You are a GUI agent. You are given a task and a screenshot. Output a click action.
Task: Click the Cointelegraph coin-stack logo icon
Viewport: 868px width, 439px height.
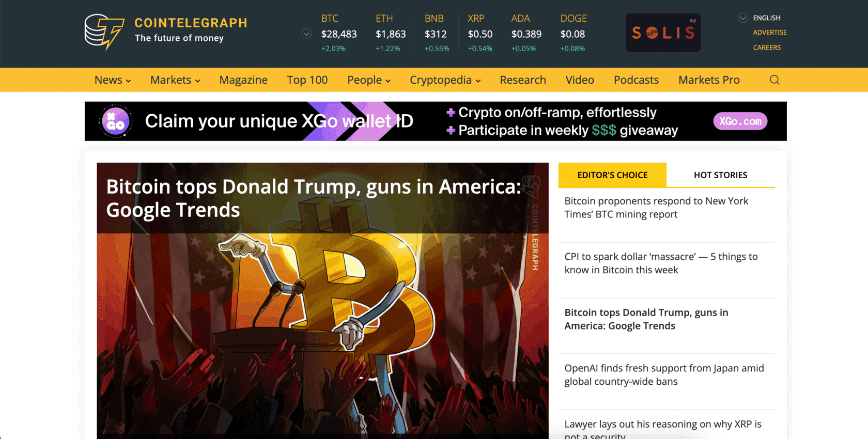point(104,32)
